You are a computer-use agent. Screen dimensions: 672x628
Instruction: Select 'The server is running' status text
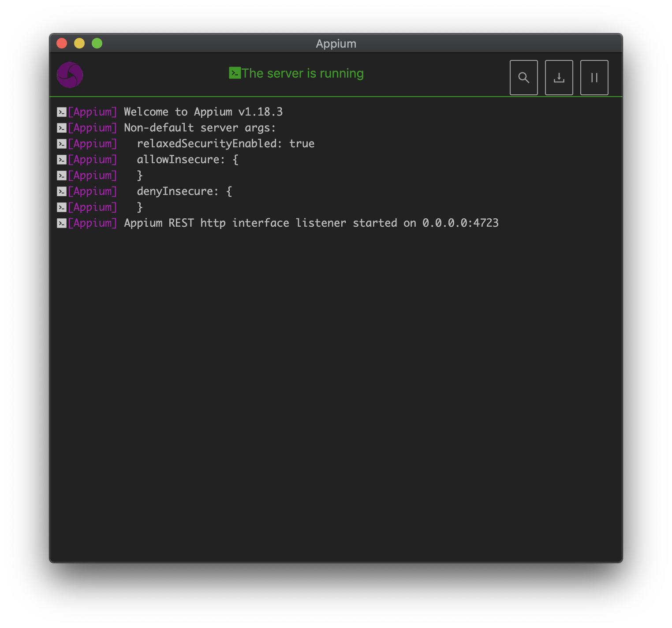[302, 73]
